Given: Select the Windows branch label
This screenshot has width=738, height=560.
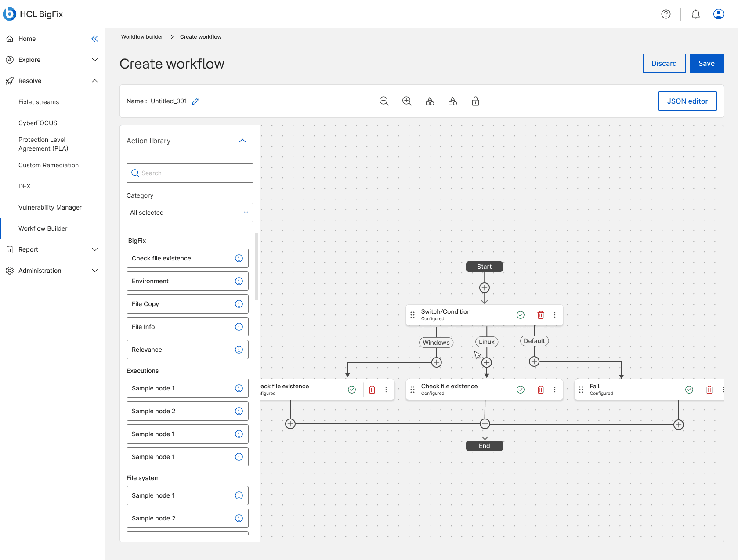Looking at the screenshot, I should click(x=436, y=343).
